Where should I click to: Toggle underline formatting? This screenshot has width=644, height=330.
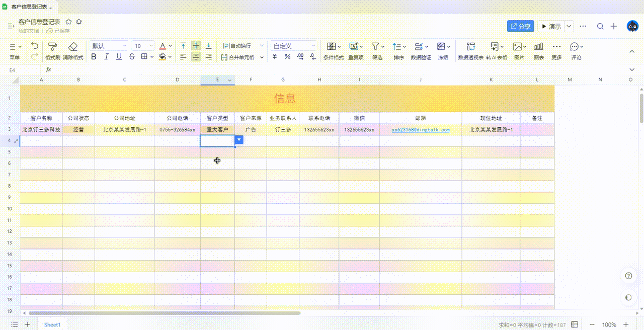(x=119, y=57)
